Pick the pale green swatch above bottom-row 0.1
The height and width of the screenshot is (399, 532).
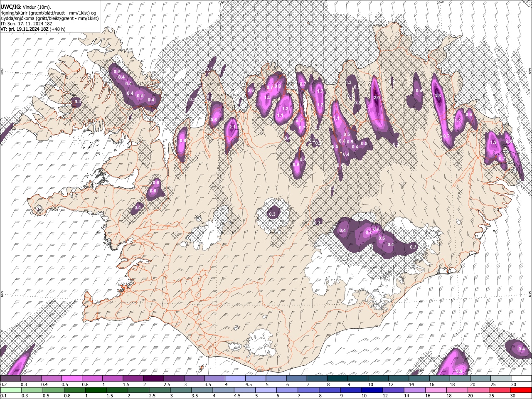10,390
